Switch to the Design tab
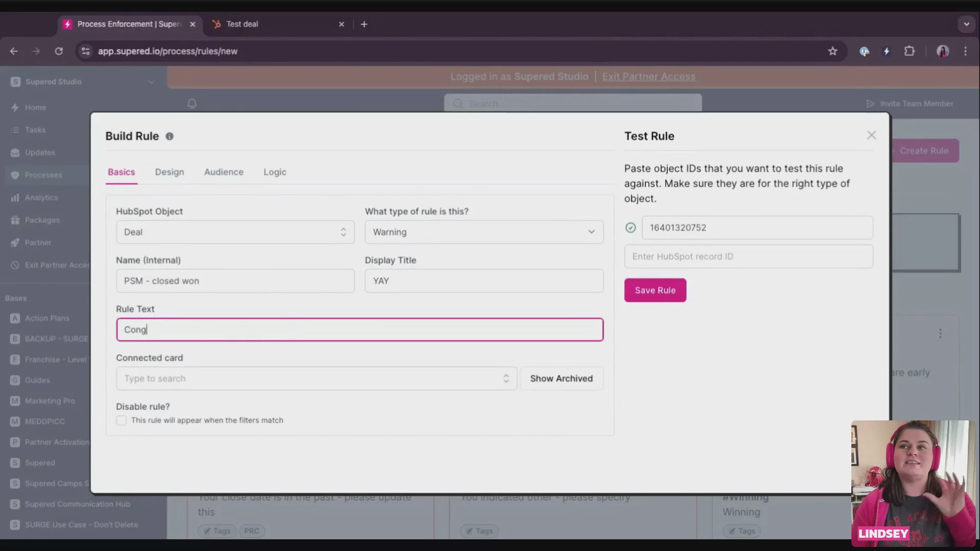 [x=169, y=172]
